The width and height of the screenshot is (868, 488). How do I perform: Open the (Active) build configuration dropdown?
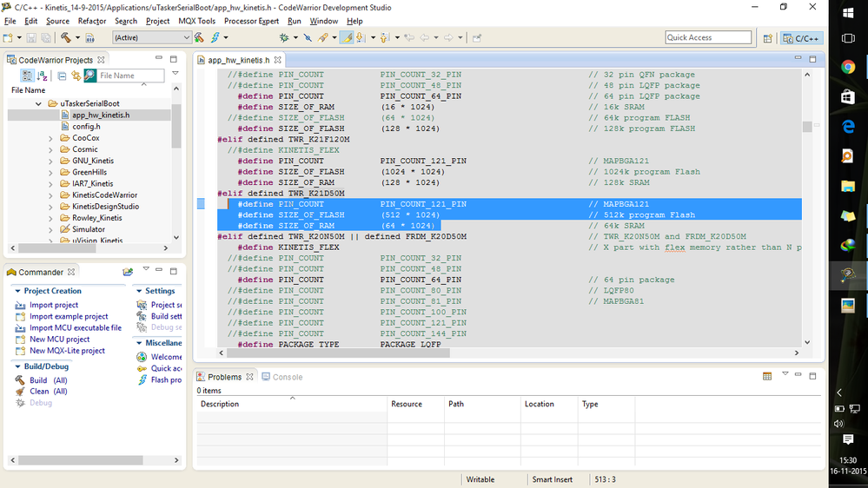pos(151,38)
